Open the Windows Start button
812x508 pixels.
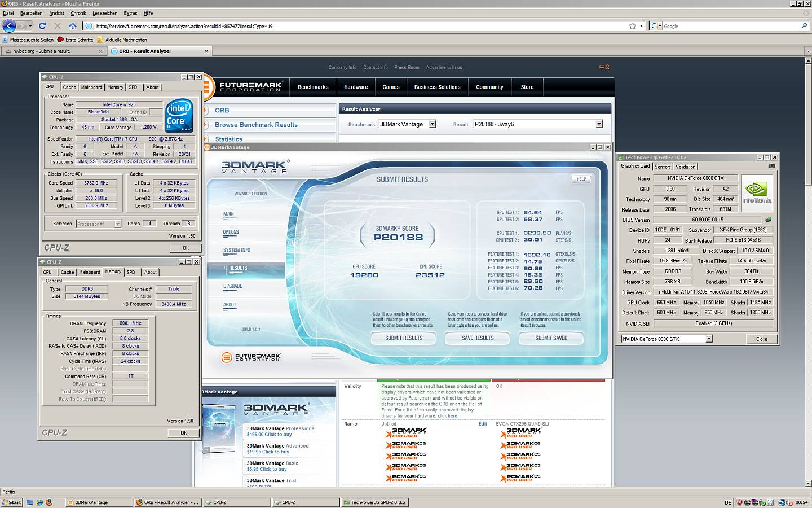click(x=12, y=502)
